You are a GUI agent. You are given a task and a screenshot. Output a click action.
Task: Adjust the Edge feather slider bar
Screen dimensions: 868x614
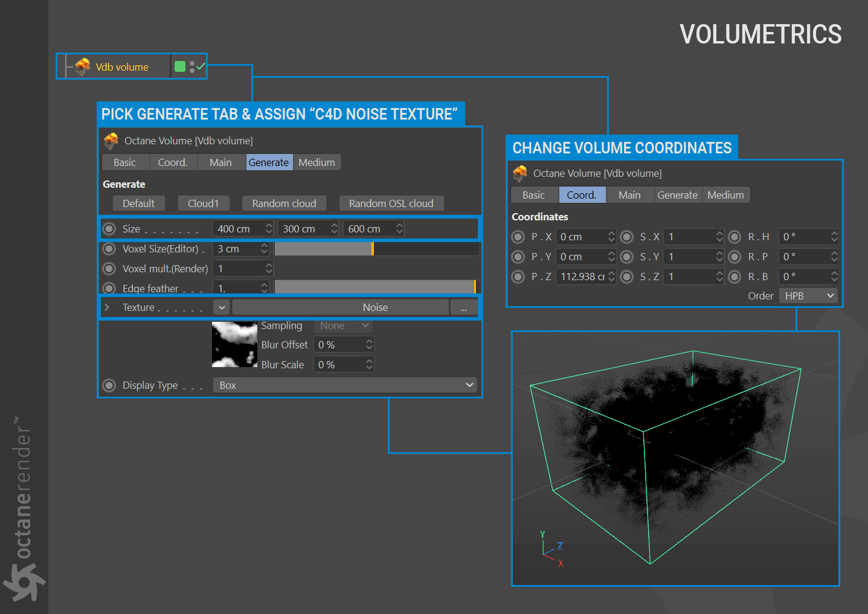[376, 287]
